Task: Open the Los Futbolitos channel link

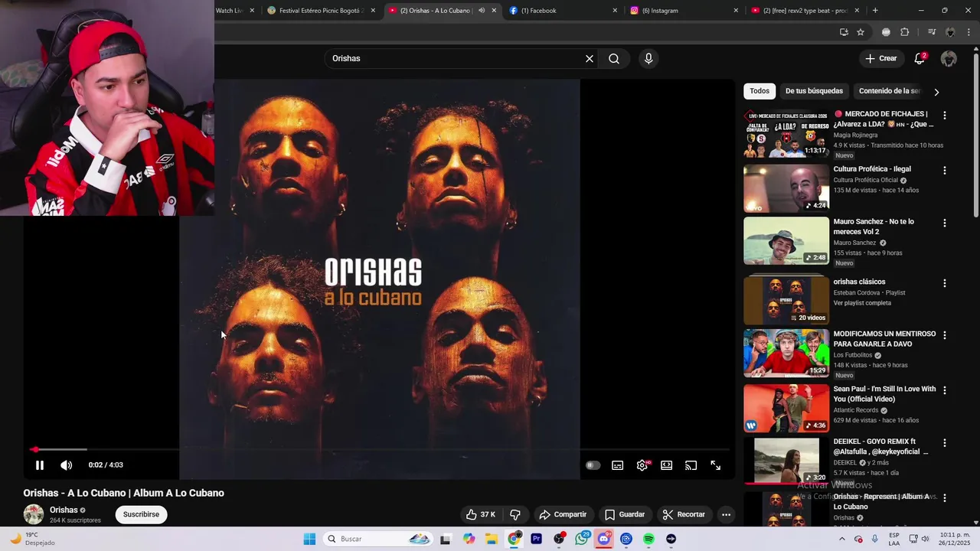Action: pos(853,355)
